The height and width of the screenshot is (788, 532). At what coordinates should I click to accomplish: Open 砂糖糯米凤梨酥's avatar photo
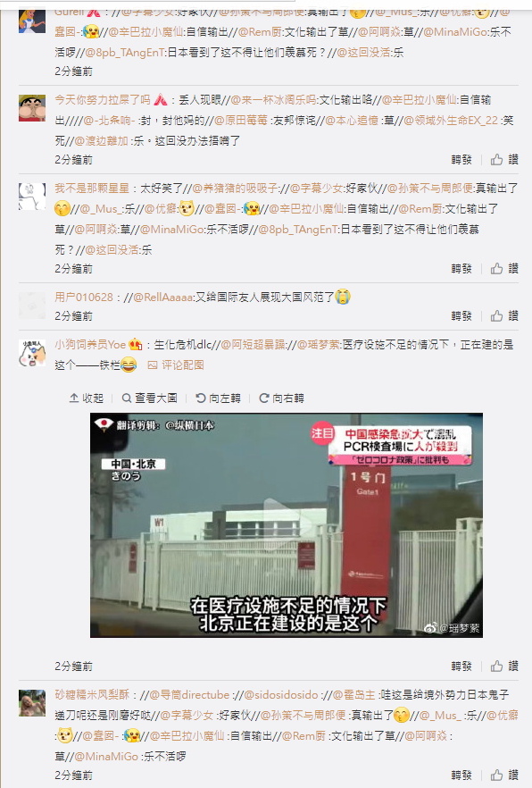[x=32, y=703]
